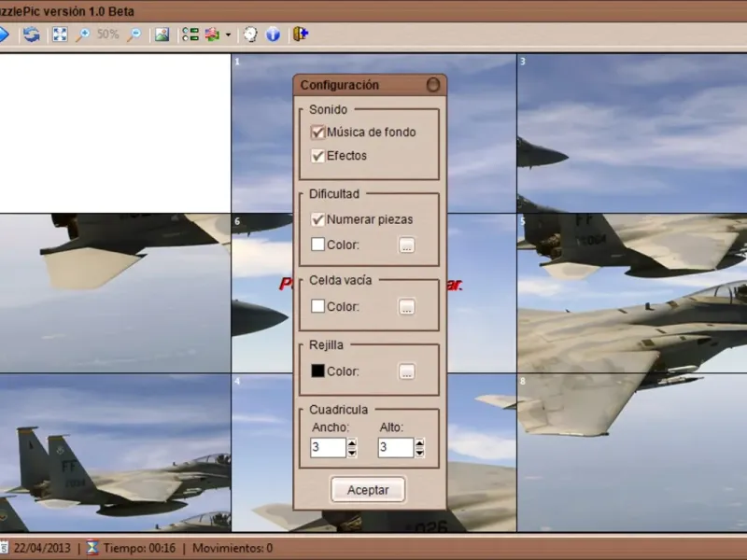Viewport: 747px width, 560px height.
Task: Click the language flags icon
Action: click(213, 35)
